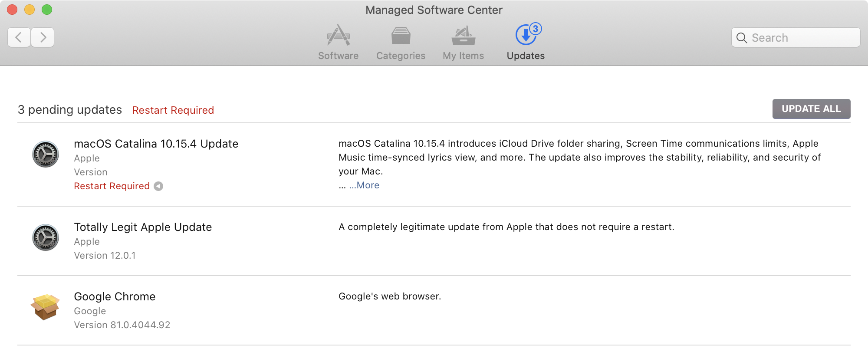
Task: Open the Google Chrome item title
Action: [115, 296]
